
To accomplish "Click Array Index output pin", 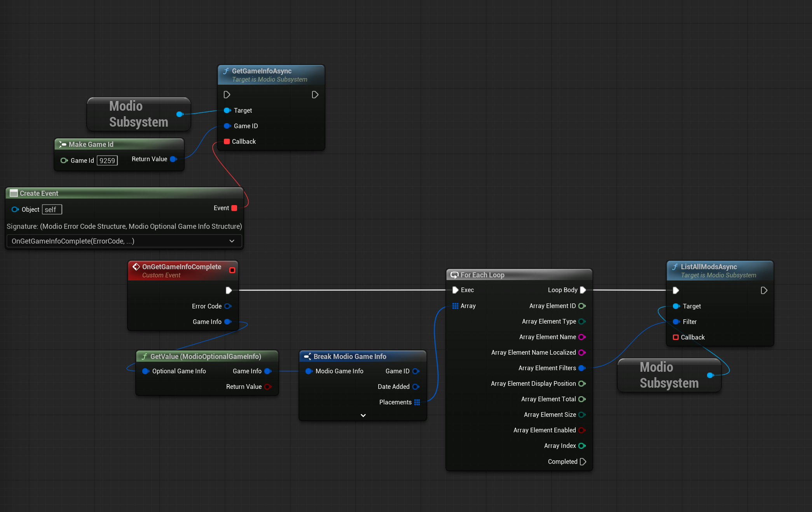I will coord(582,446).
